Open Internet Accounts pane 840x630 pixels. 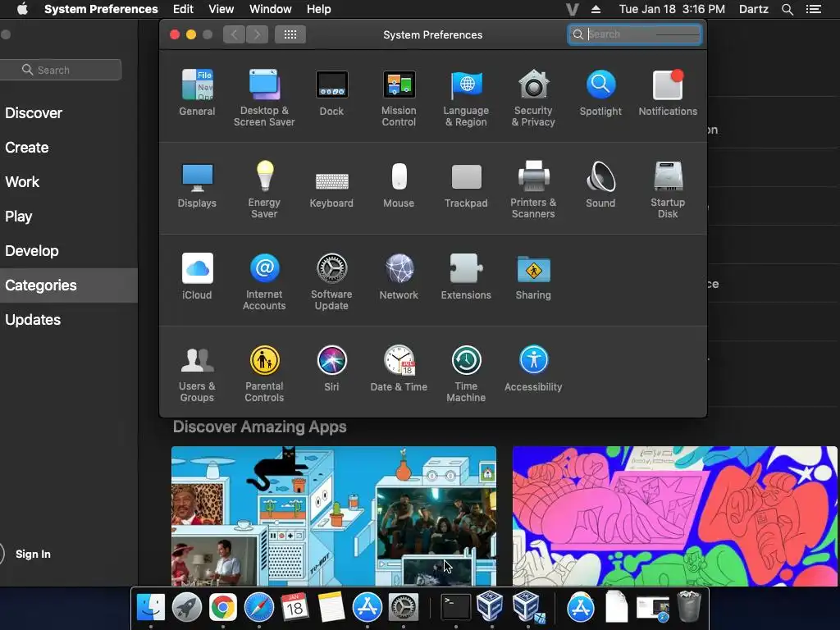[x=264, y=282]
